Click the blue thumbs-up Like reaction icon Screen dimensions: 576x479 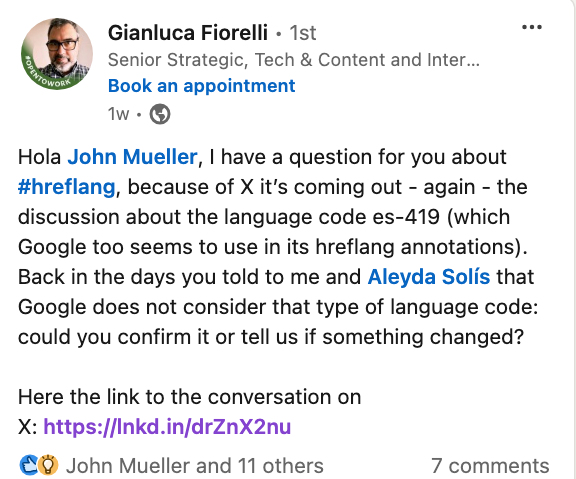(29, 465)
